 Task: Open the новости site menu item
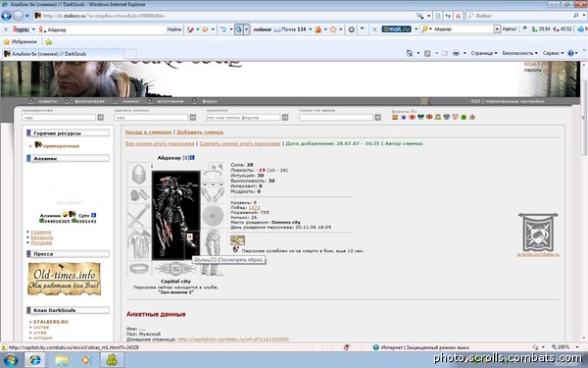tap(48, 101)
